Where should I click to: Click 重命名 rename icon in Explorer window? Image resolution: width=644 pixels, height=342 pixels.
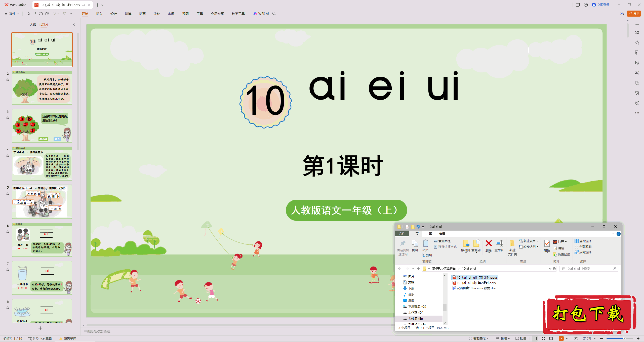[499, 246]
